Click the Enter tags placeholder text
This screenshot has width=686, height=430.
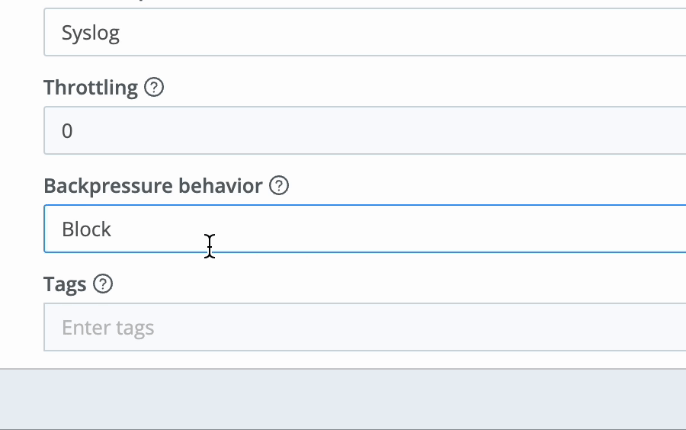pos(108,328)
